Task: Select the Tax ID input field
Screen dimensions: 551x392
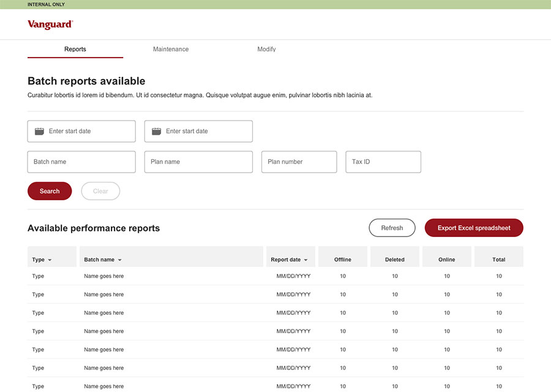Action: tap(383, 162)
